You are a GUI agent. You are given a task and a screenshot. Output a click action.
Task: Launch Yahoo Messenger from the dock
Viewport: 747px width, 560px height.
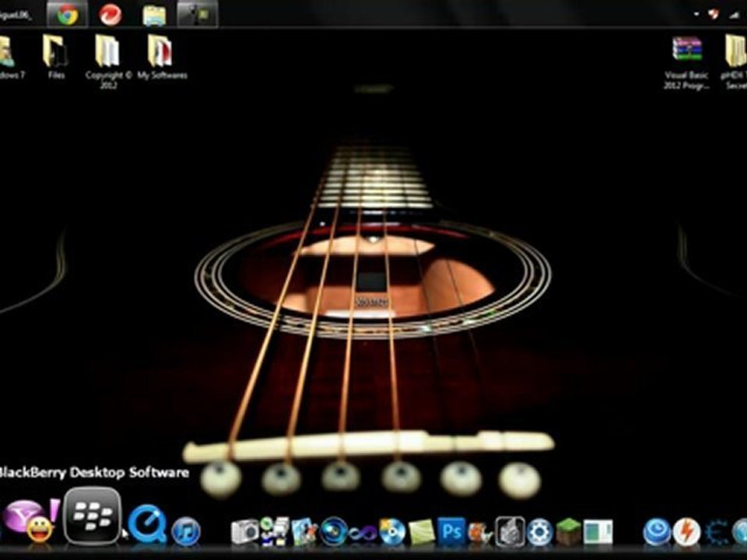32,520
